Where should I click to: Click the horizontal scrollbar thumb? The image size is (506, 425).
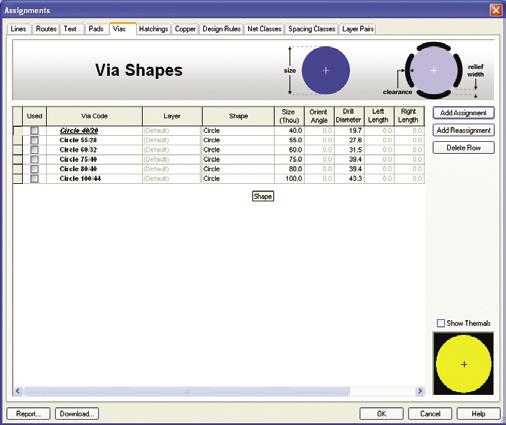pyautogui.click(x=187, y=391)
